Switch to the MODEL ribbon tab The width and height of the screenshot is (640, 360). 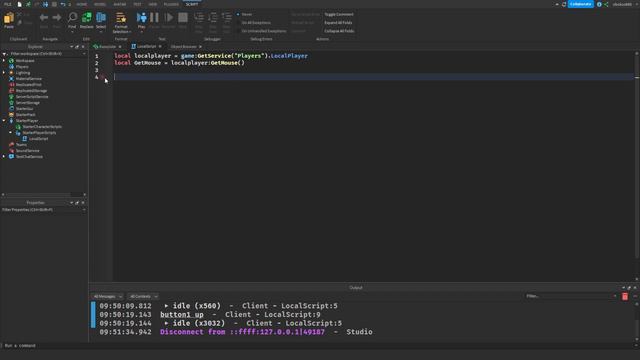100,4
